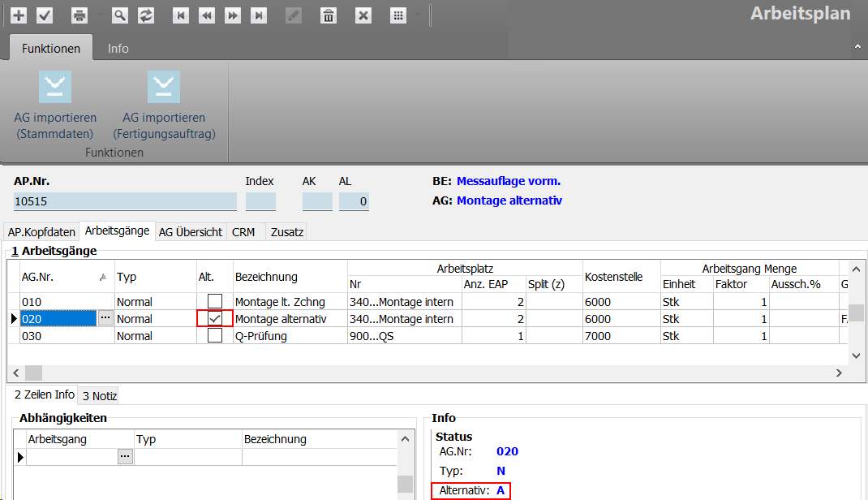
Task: Jump to first record icon
Action: [180, 15]
